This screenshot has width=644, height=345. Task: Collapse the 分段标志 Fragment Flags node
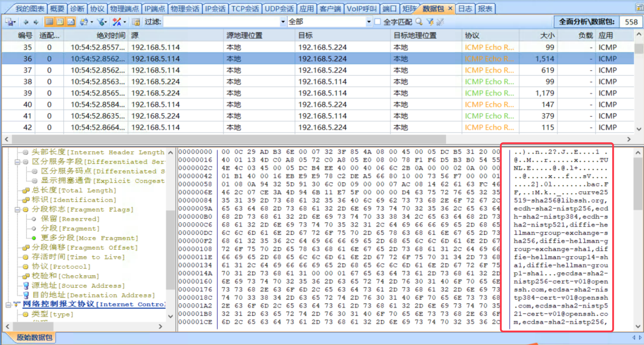point(17,210)
